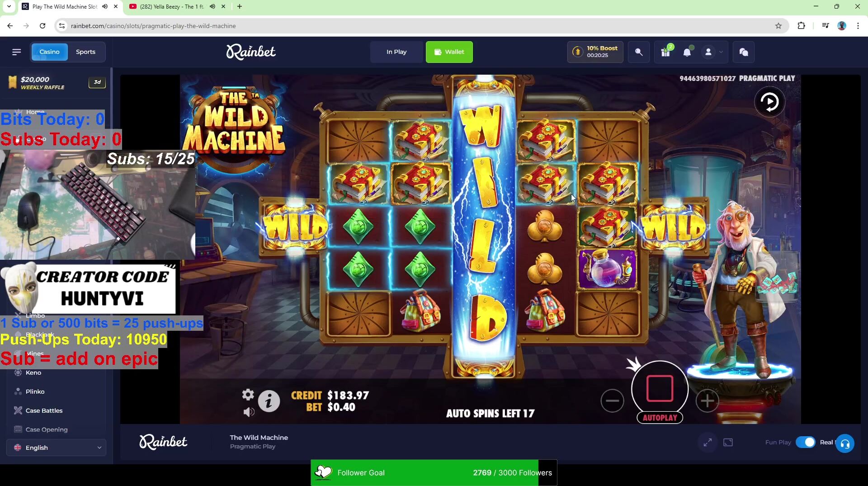Screen dimensions: 868x486
Task: Toggle the Fun Play / Real switch
Action: point(805,442)
